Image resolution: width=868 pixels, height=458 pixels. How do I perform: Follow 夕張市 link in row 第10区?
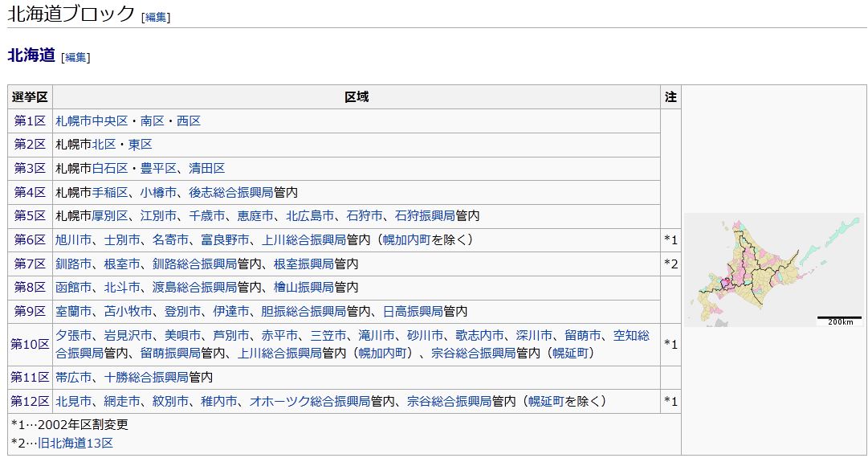74,335
